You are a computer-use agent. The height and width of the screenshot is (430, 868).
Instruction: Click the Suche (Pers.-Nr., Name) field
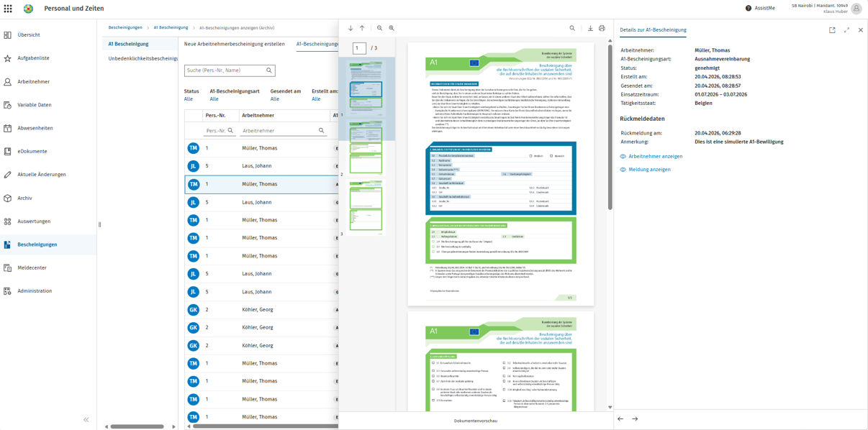(x=230, y=70)
